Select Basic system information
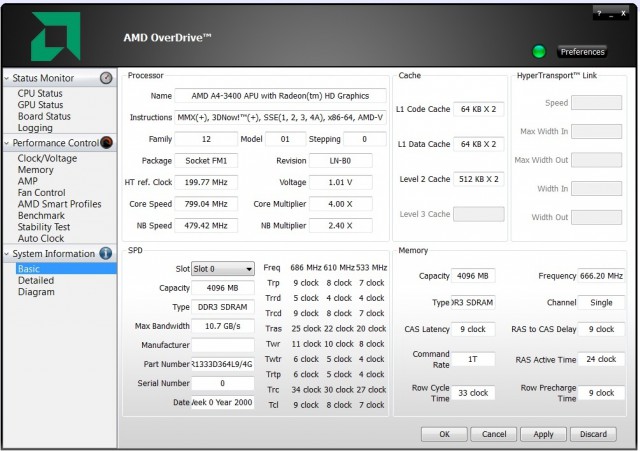The image size is (640, 451). tap(66, 269)
